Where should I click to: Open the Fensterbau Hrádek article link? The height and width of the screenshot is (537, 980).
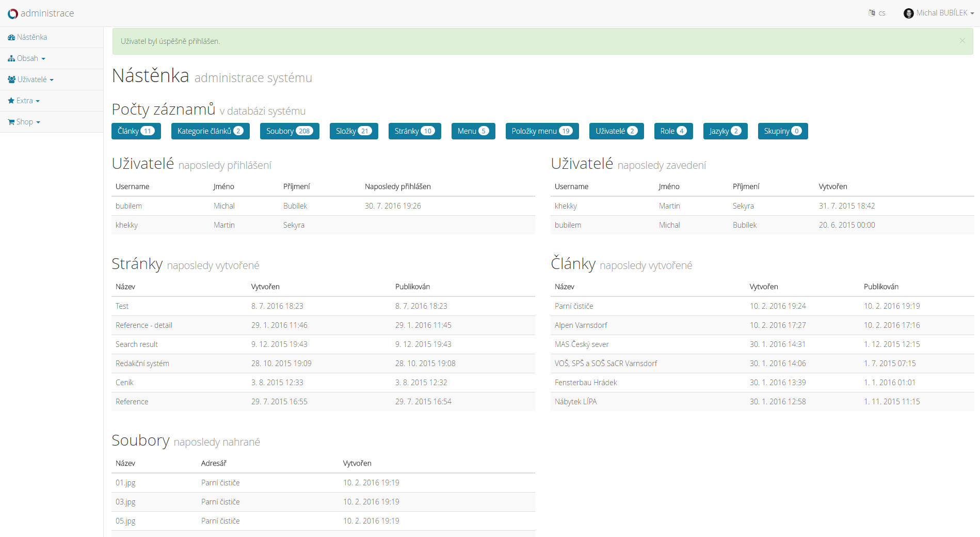[x=586, y=383]
